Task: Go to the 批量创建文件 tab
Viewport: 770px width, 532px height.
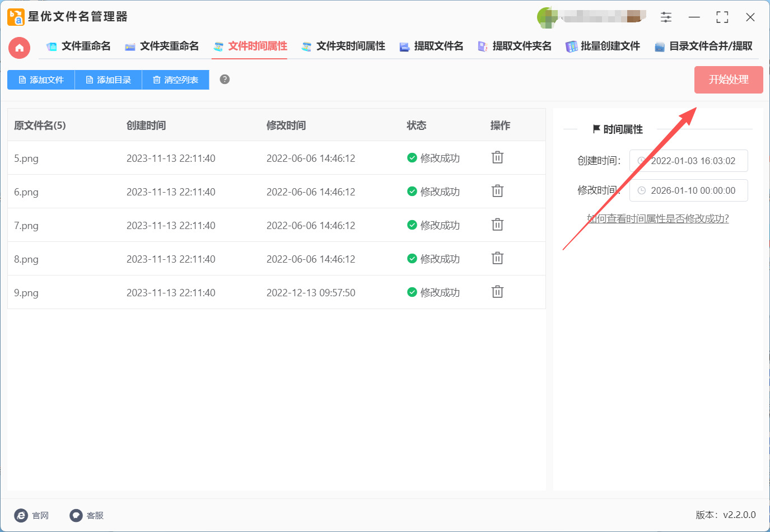Action: pos(603,46)
